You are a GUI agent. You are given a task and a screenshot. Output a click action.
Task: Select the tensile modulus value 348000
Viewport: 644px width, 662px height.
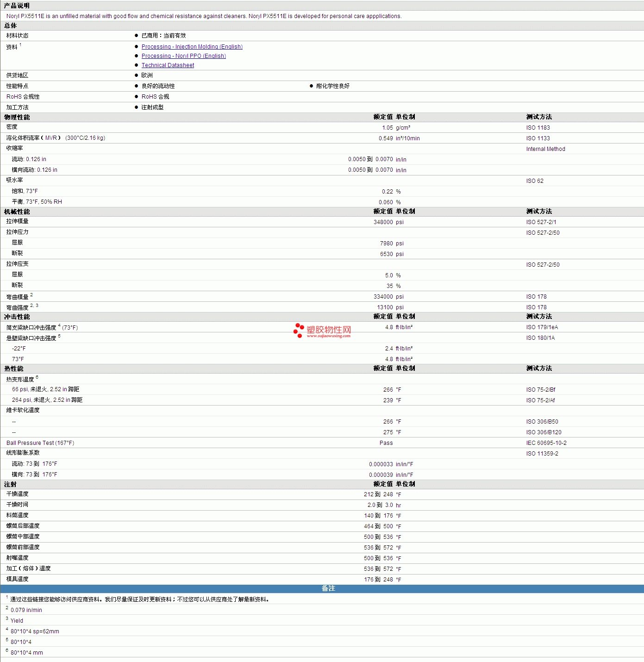pos(383,222)
